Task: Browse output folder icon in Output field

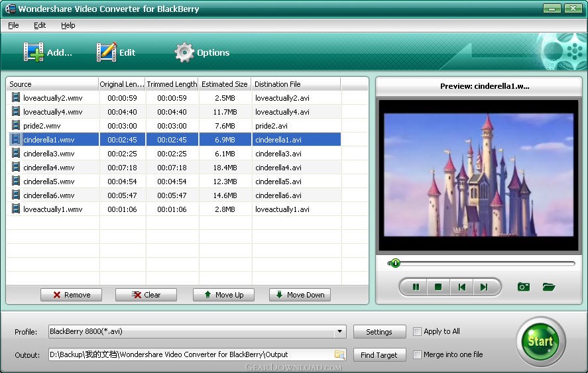Action: [339, 354]
